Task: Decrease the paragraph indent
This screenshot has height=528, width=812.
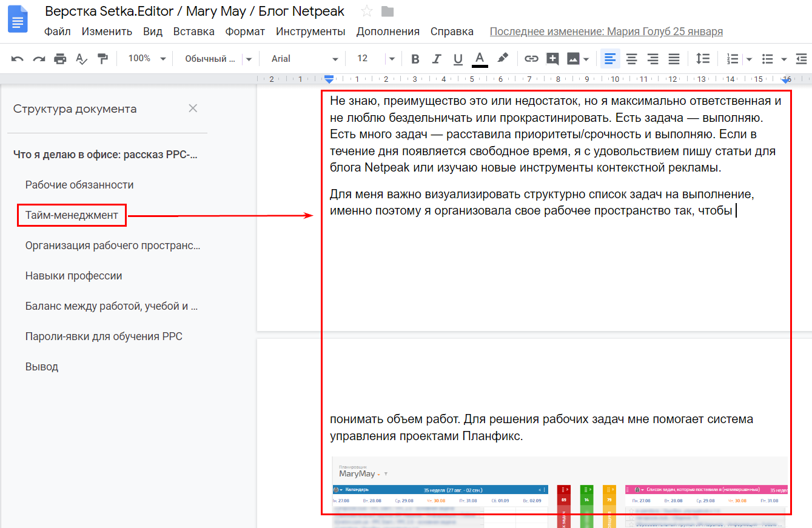Action: pos(802,59)
